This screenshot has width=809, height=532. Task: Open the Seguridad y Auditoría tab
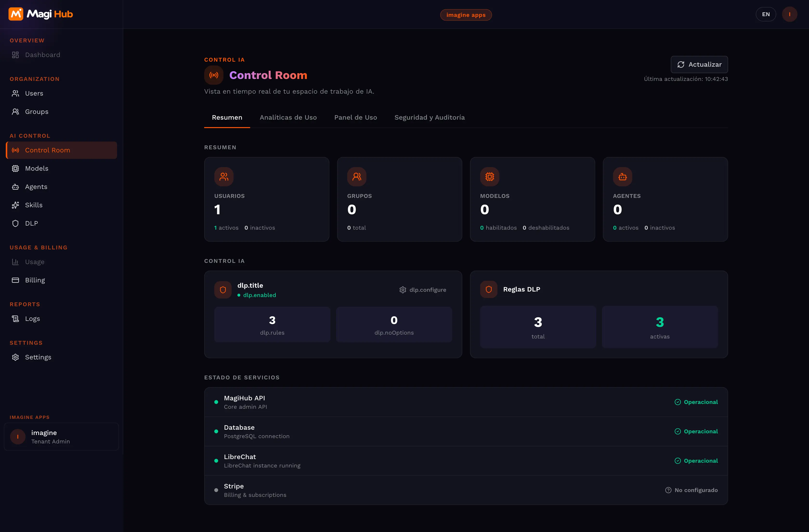(429, 117)
